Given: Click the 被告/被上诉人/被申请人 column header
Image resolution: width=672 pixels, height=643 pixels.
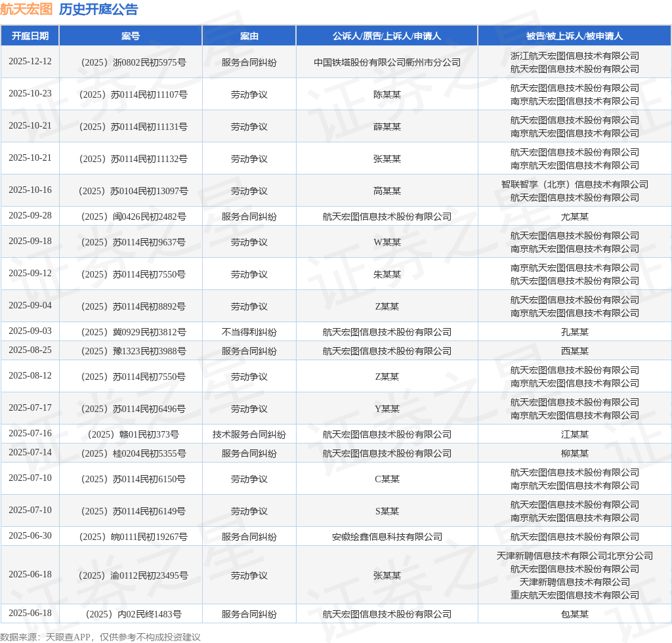Looking at the screenshot, I should click(x=574, y=36).
